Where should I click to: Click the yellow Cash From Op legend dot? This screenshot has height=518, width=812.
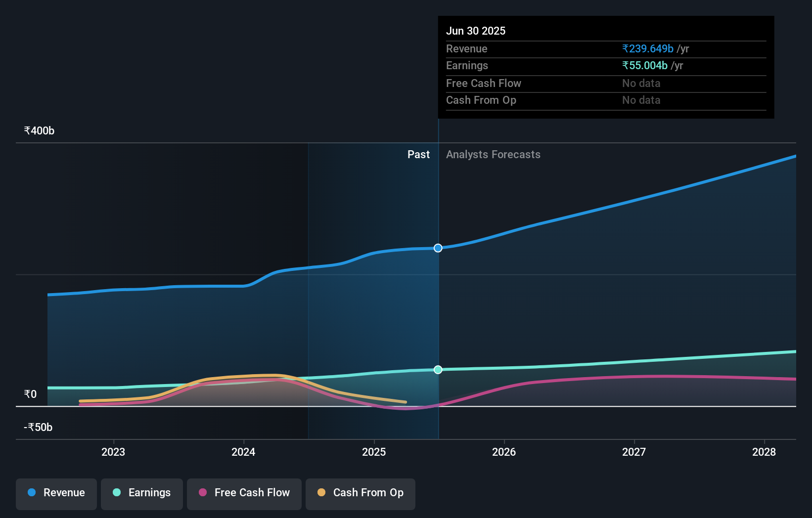[321, 493]
